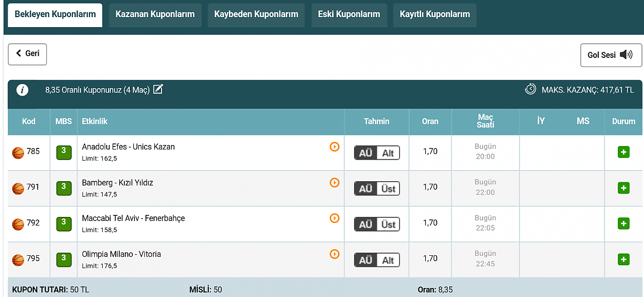Click the edit coupon pencil icon
Viewport: 644px width, 297px height.
tap(158, 90)
